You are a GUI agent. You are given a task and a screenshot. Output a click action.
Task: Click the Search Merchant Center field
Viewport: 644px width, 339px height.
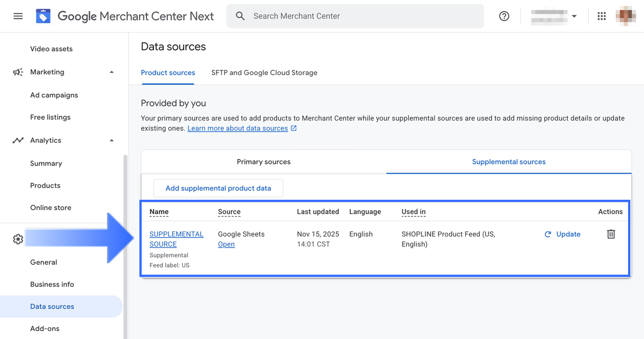tap(355, 16)
